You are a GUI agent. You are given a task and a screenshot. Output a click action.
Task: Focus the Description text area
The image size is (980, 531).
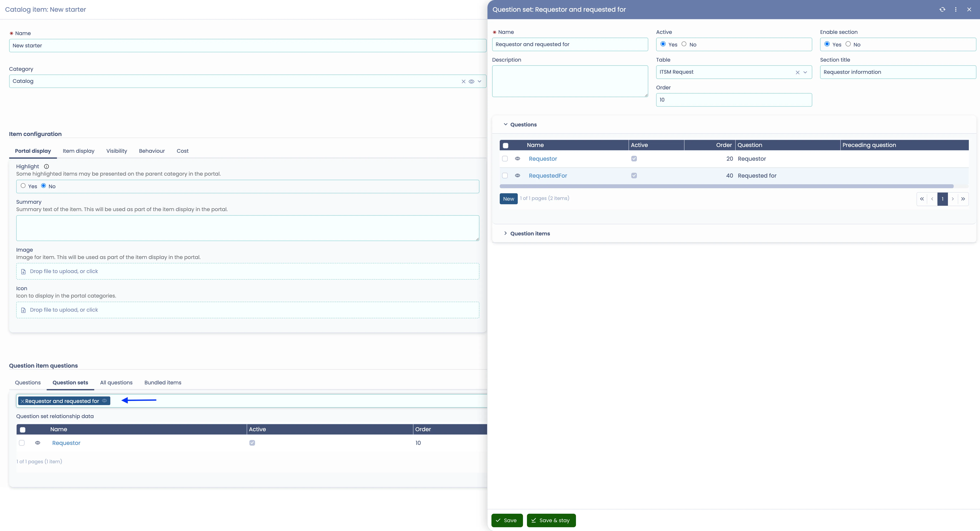coord(570,81)
